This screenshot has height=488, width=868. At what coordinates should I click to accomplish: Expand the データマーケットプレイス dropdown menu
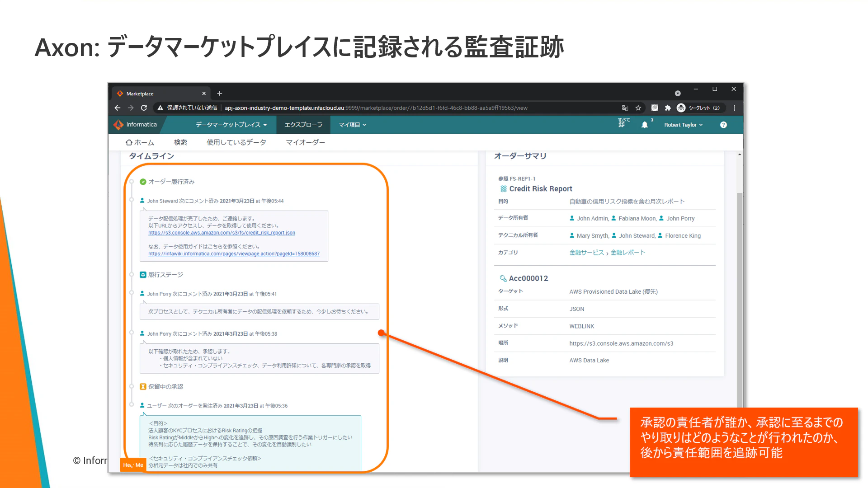pyautogui.click(x=231, y=125)
